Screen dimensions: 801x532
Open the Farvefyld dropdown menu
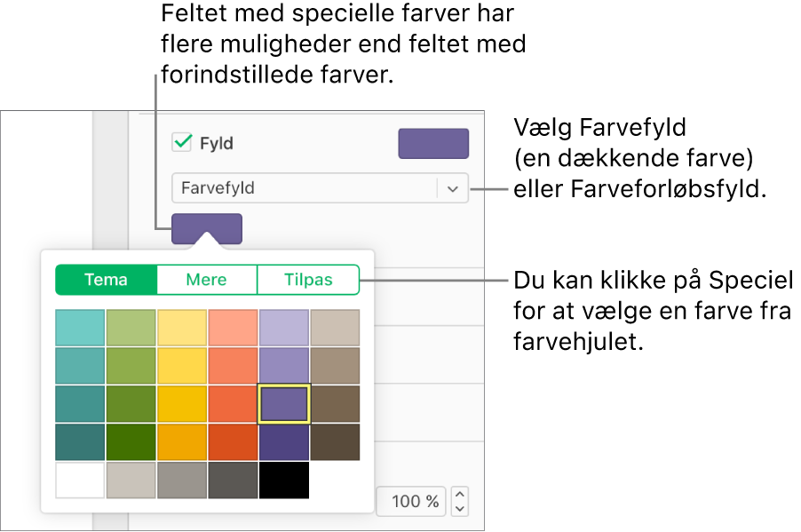[x=453, y=188]
